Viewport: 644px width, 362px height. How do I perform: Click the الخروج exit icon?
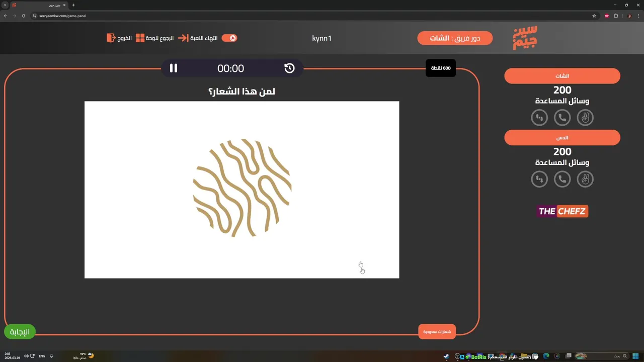[111, 38]
